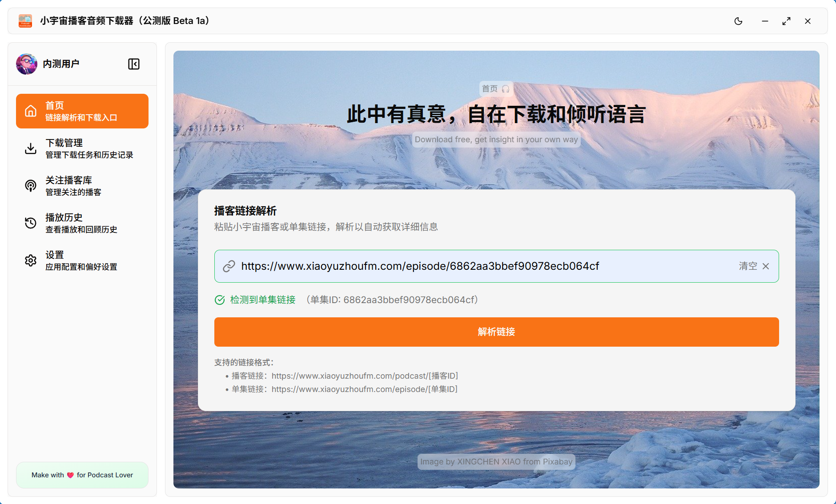Click the green check detection icon
836x504 pixels.
(220, 300)
